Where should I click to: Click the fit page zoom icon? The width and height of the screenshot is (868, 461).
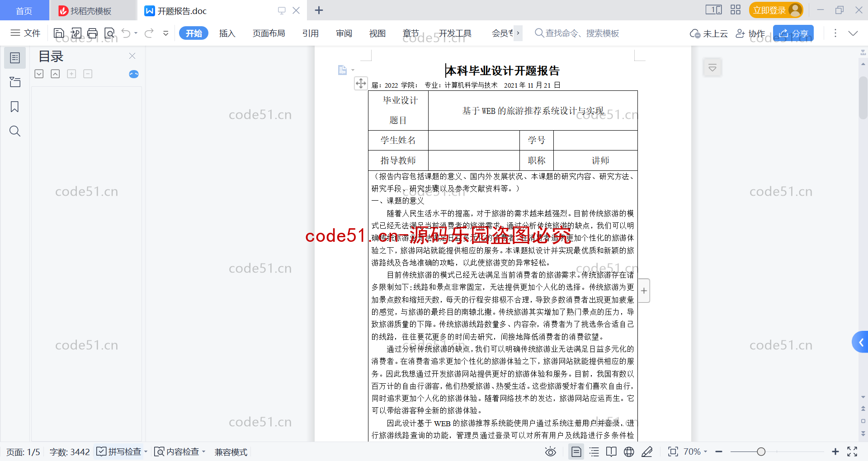tap(673, 452)
